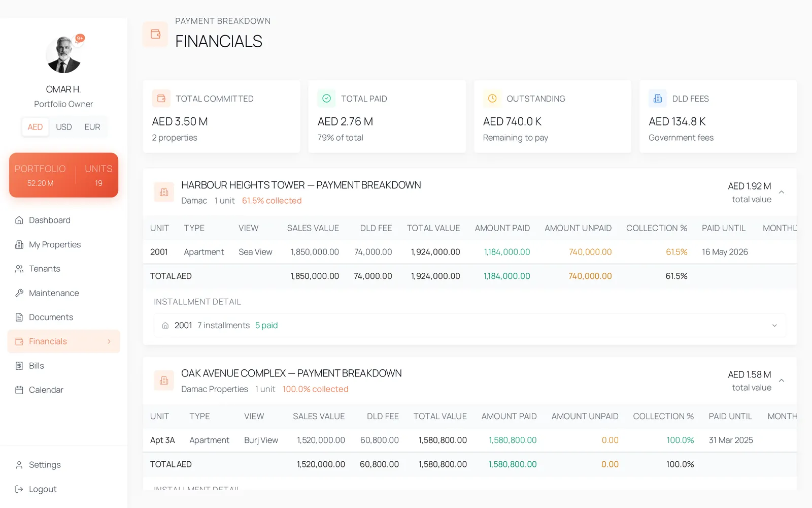The width and height of the screenshot is (812, 508).
Task: Collapse the Harbour Heights Tower section
Action: pyautogui.click(x=782, y=192)
